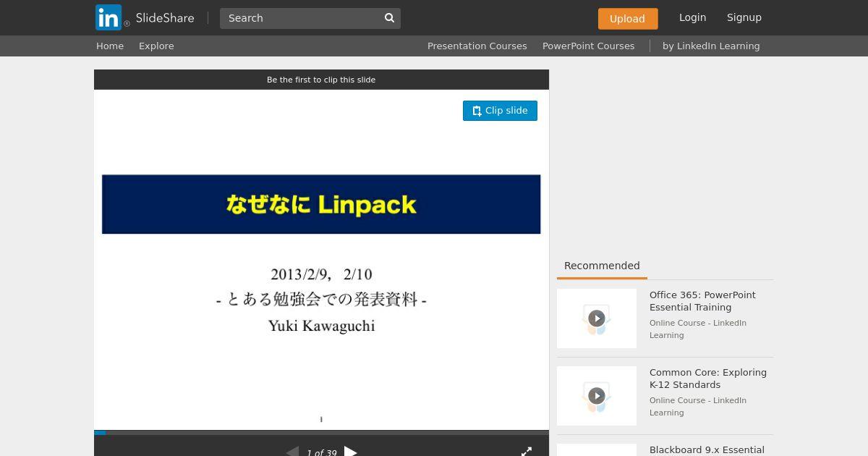Screen dimensions: 868x456
Task: Play Common Core K-12 course thumbnail
Action: click(597, 396)
